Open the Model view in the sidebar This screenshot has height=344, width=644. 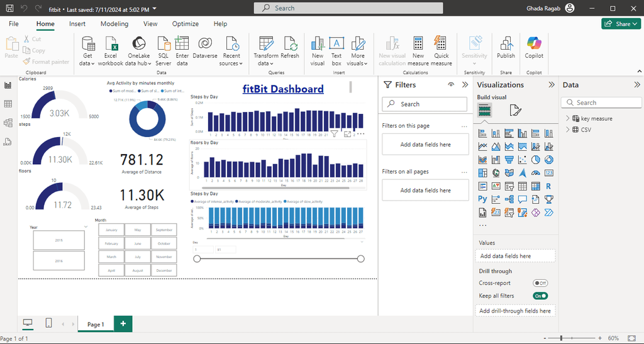coord(8,123)
